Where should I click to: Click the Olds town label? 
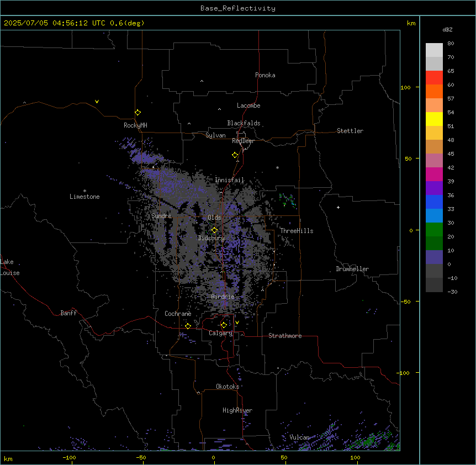[x=214, y=218]
